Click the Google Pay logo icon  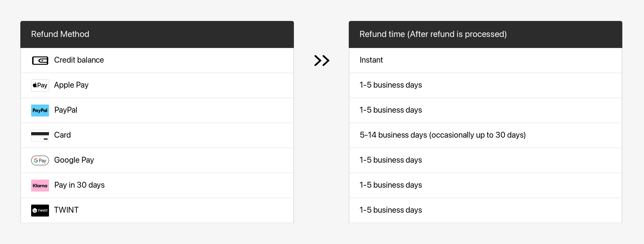pyautogui.click(x=40, y=160)
